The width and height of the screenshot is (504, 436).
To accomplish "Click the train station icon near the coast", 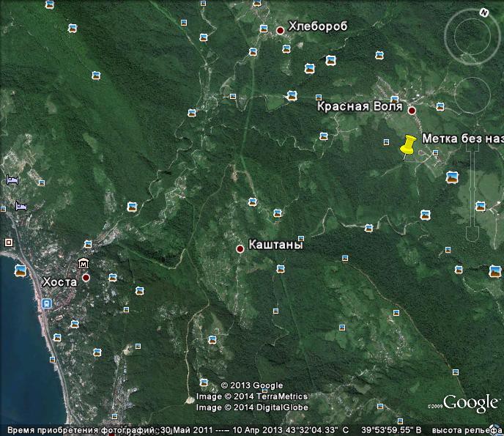I will 47,303.
